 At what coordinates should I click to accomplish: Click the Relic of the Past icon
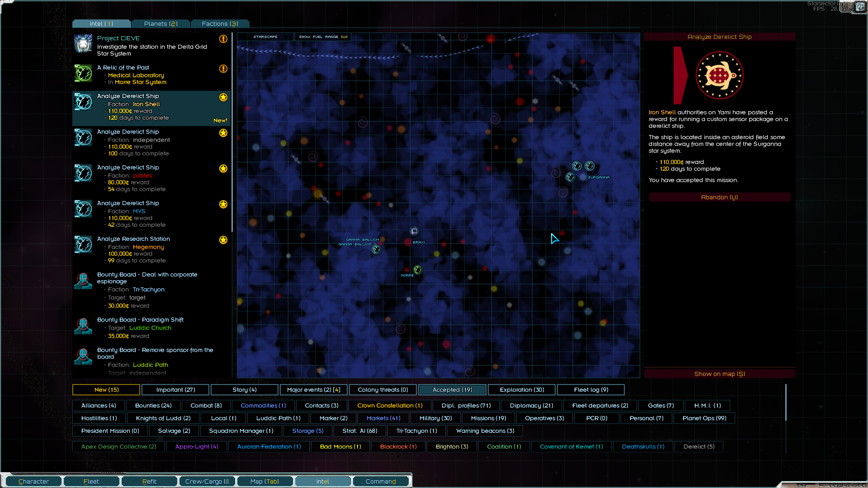coord(83,73)
